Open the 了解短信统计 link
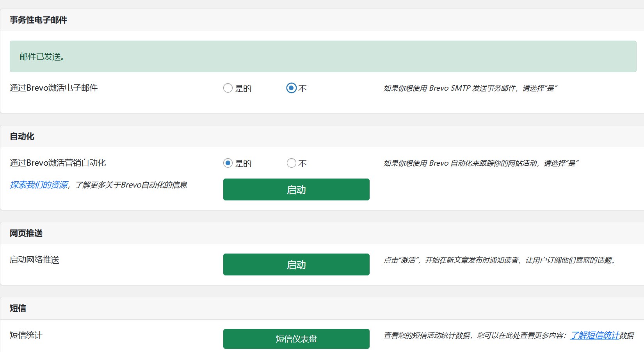The image size is (644, 352). click(x=594, y=335)
